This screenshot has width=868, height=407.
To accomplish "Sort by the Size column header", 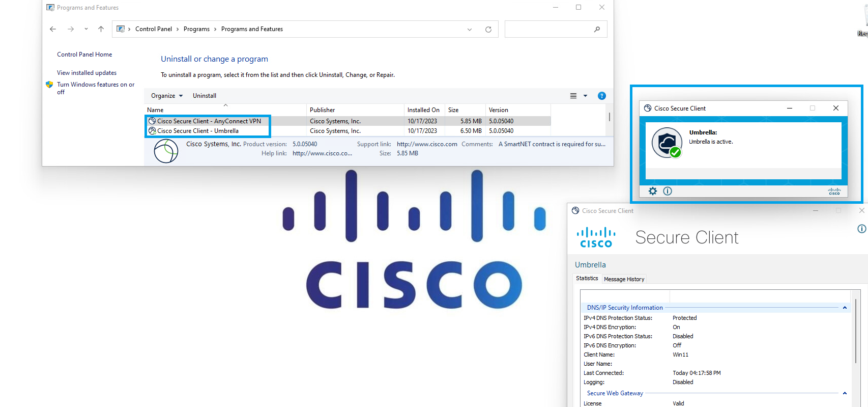I will [x=465, y=110].
